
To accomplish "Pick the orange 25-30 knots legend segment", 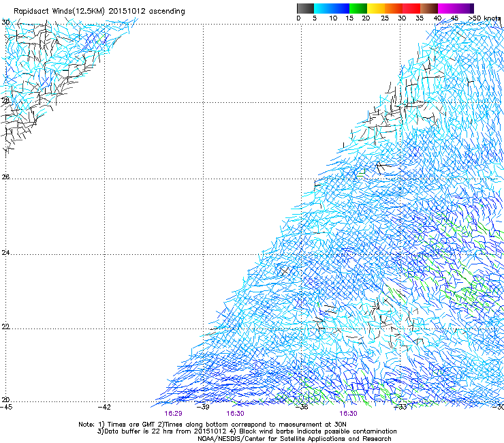I will (394, 8).
